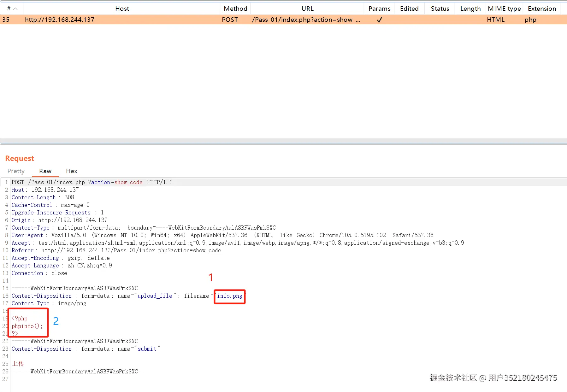Viewport: 567px width, 392px height.
Task: Sort requests by Method column header
Action: 235,9
